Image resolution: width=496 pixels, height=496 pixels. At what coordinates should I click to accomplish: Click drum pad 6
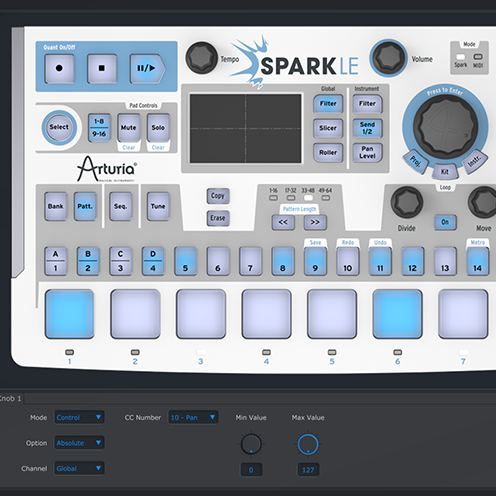(398, 314)
